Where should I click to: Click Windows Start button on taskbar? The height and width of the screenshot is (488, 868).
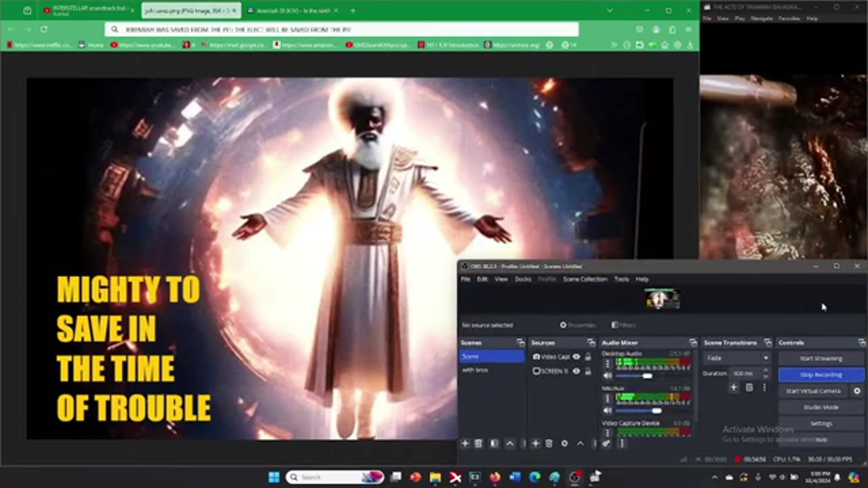274,477
